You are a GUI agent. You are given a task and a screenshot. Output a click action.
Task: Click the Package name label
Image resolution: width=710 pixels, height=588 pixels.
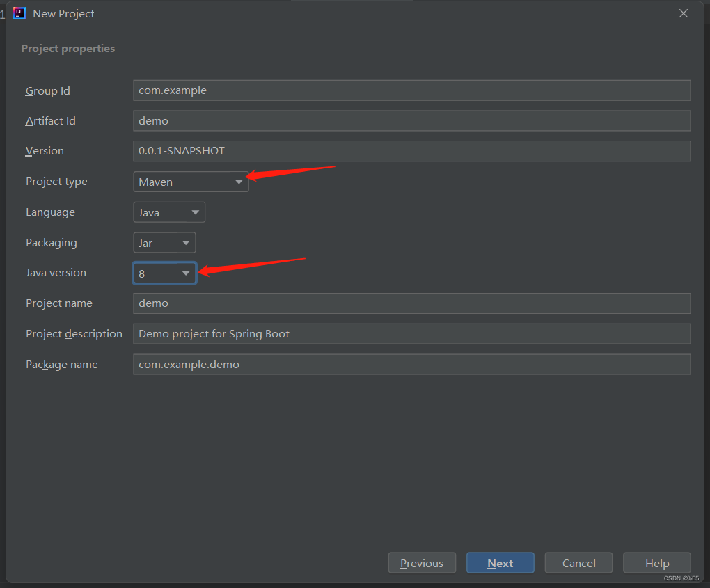tap(61, 365)
